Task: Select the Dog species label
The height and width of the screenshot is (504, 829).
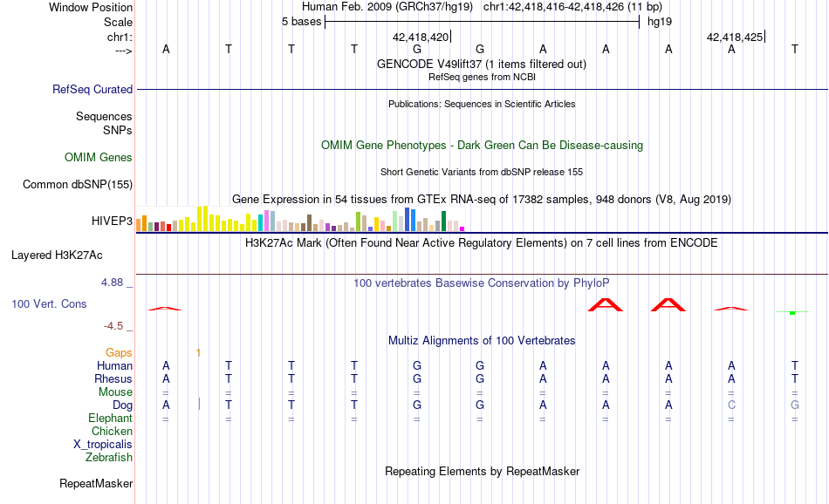Action: [122, 405]
